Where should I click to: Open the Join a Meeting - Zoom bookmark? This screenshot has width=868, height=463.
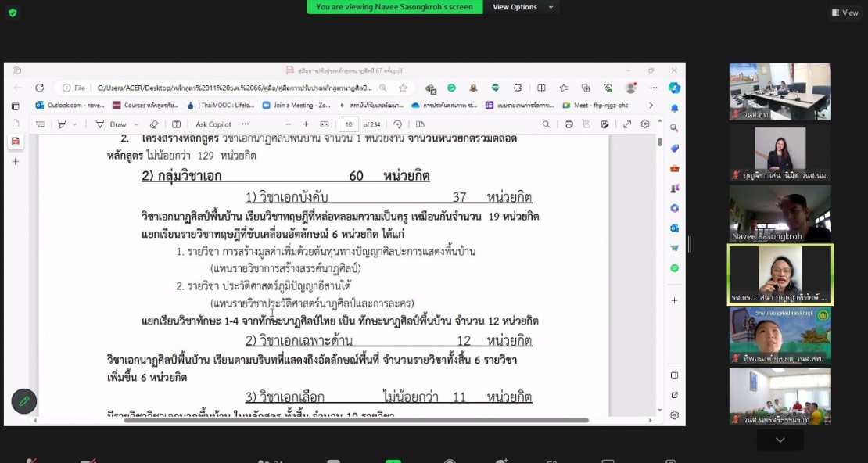click(x=296, y=106)
